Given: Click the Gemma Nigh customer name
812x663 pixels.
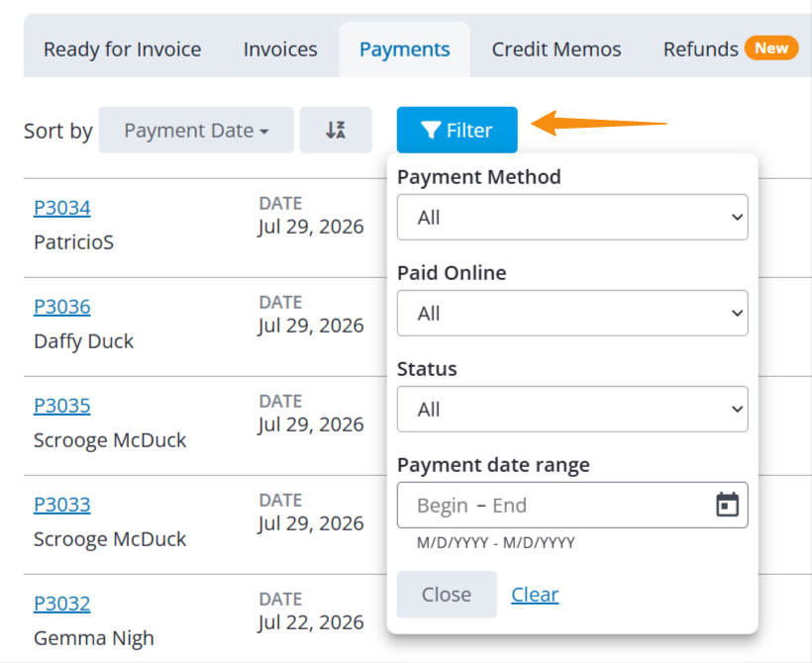Looking at the screenshot, I should point(94,638).
